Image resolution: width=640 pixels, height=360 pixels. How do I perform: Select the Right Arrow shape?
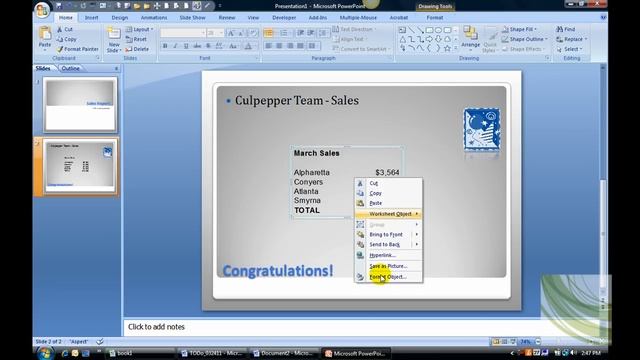[429, 39]
